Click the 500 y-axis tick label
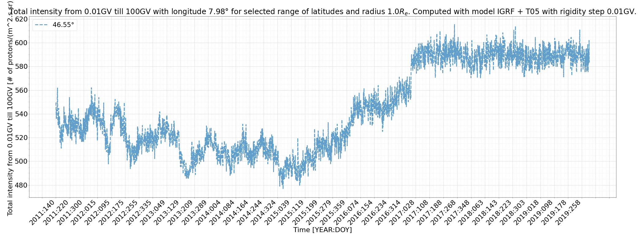The image size is (644, 241). coord(21,161)
